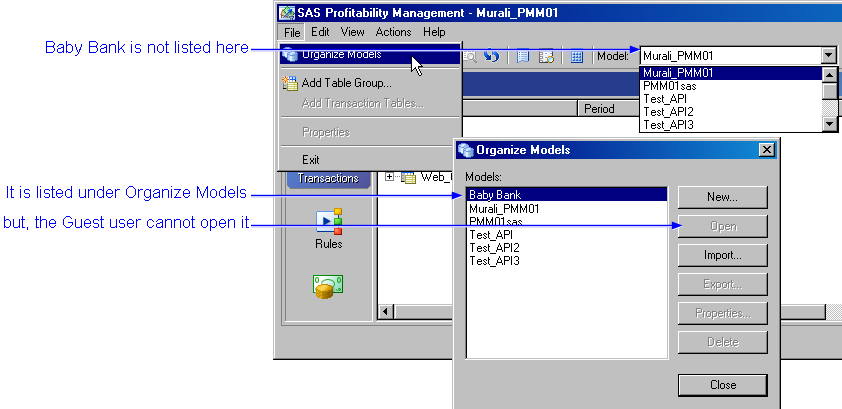Click the money coins icon in sidebar
Screen dimensions: 842x409
(x=329, y=286)
